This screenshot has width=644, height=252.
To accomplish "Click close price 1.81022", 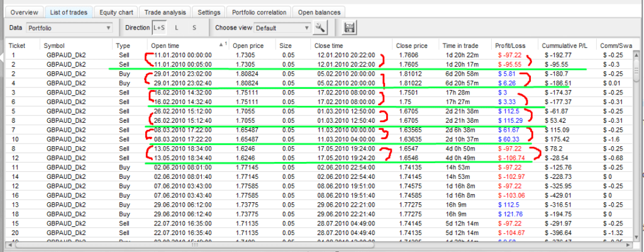I will (x=409, y=83).
